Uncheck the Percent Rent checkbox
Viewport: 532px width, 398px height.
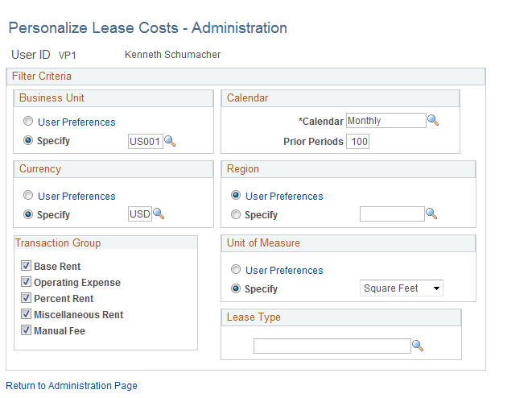pyautogui.click(x=27, y=299)
